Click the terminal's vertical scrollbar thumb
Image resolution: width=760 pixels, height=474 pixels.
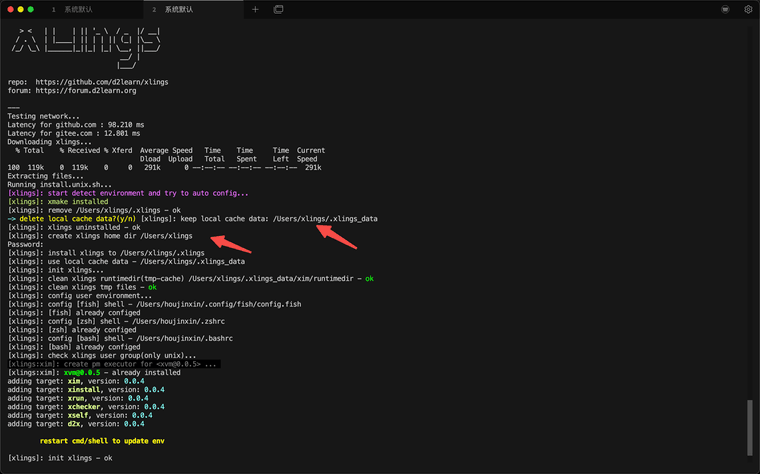point(749,425)
